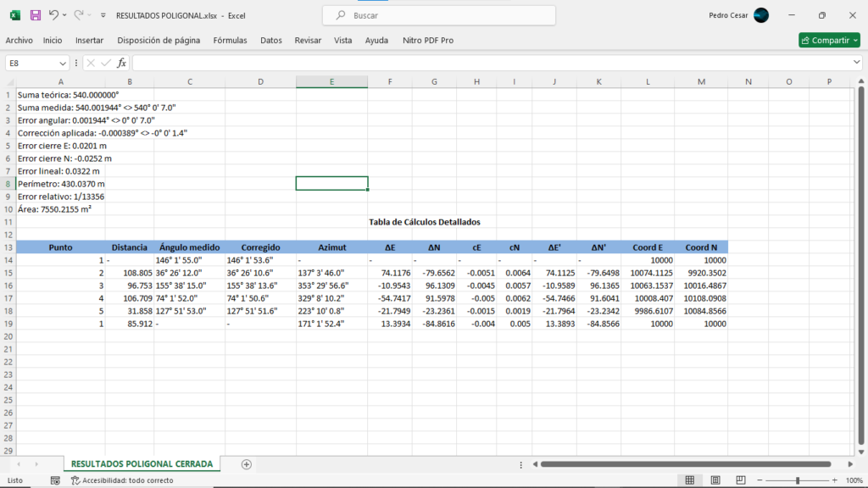Click in the Buscar search box
868x488 pixels.
coord(439,15)
